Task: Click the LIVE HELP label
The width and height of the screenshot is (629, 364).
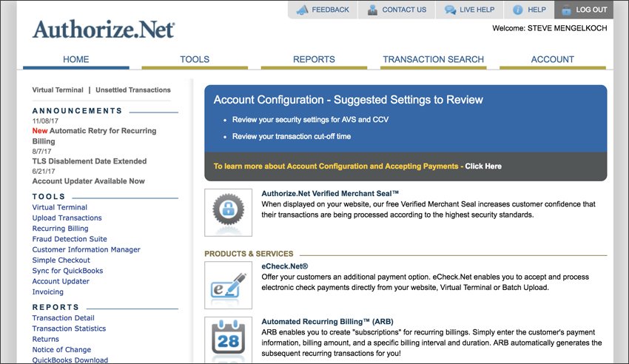Action: tap(477, 10)
